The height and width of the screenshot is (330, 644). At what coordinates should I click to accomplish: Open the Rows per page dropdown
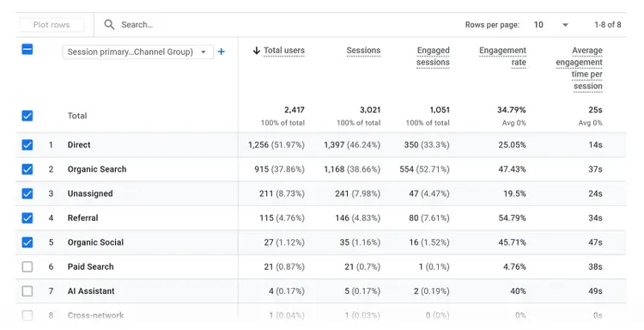coord(550,25)
